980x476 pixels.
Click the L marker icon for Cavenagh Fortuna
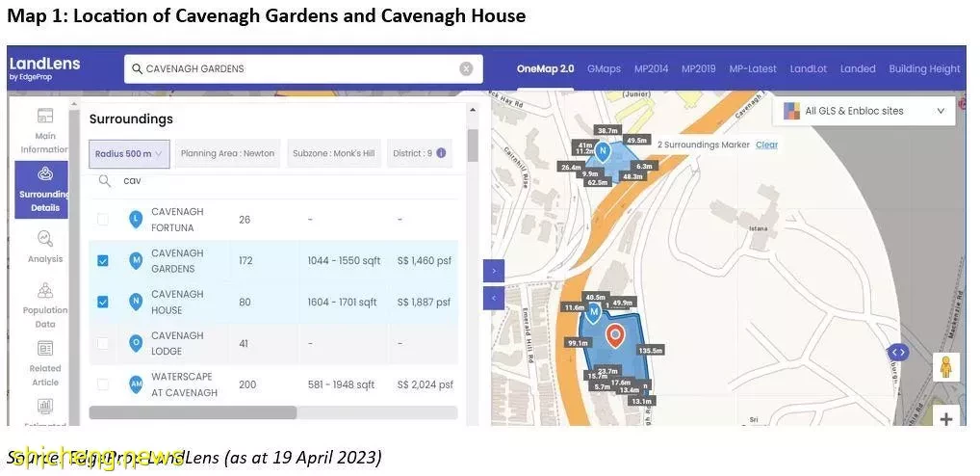[136, 220]
